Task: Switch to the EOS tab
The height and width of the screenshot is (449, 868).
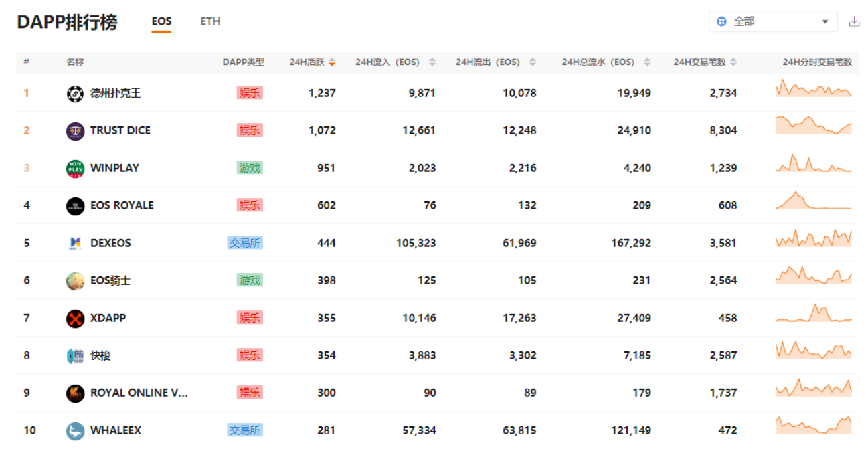Action: pyautogui.click(x=161, y=21)
